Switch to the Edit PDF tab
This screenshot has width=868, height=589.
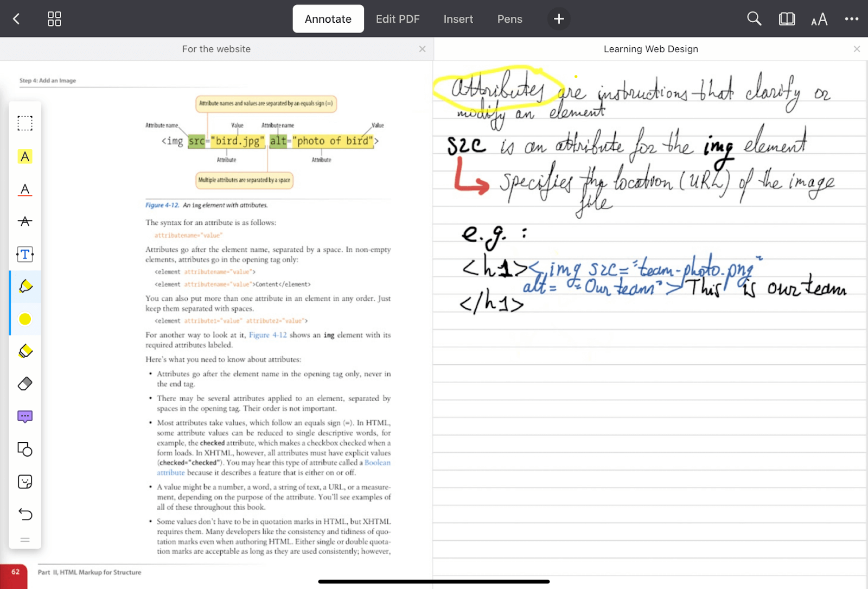(x=398, y=18)
